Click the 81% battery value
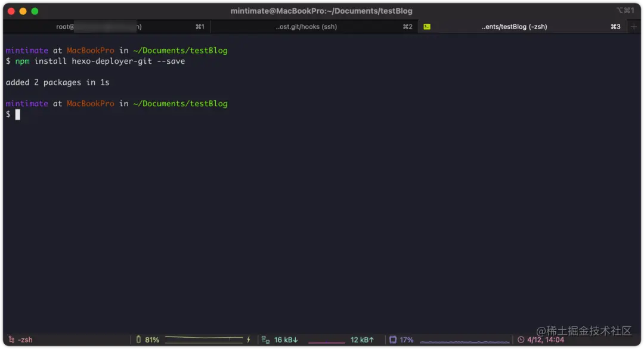 coord(152,339)
